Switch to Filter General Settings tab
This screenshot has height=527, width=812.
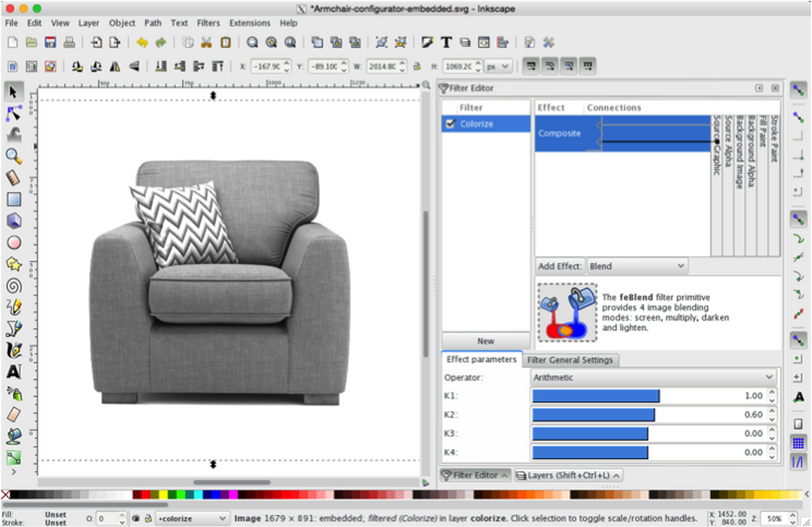coord(570,360)
